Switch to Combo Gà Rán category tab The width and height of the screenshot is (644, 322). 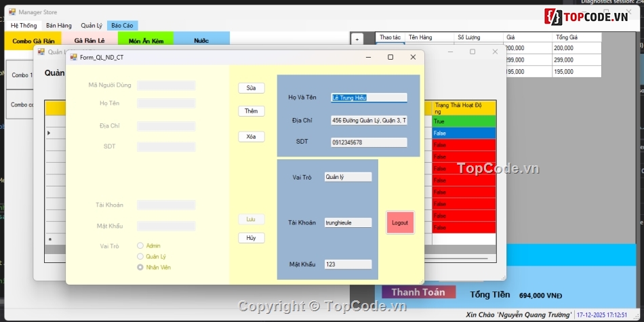click(33, 41)
